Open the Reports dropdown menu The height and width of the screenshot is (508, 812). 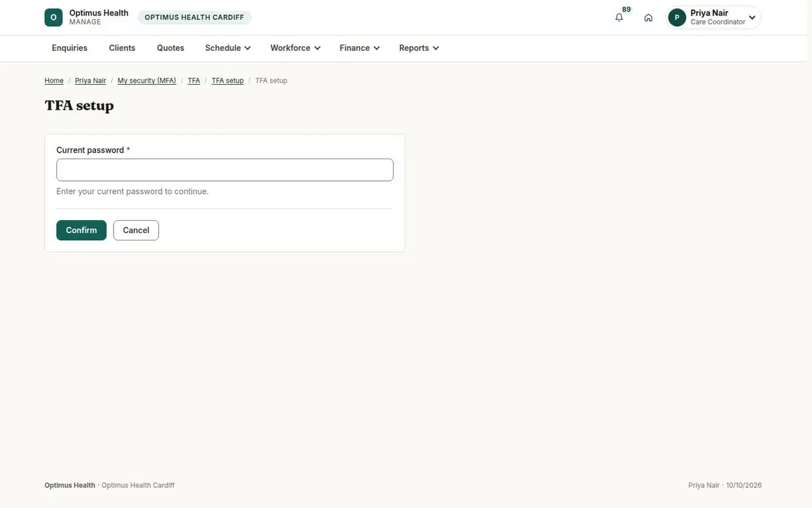(420, 48)
